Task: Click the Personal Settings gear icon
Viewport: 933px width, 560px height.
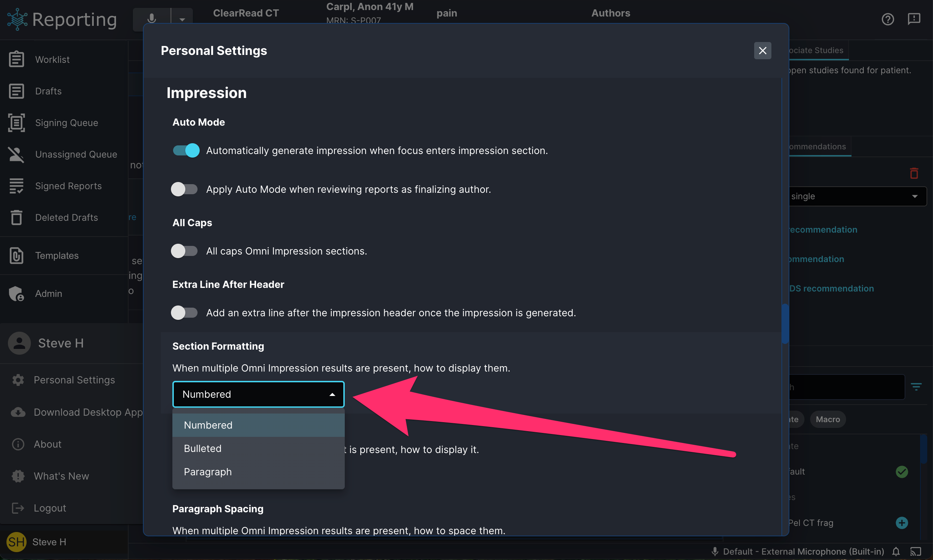Action: coord(18,380)
